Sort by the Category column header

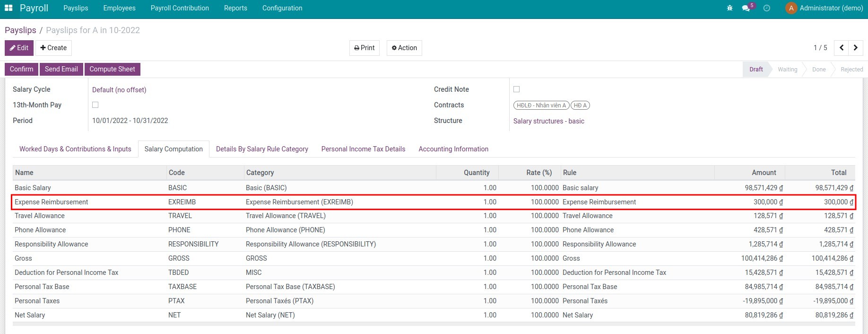pos(340,173)
